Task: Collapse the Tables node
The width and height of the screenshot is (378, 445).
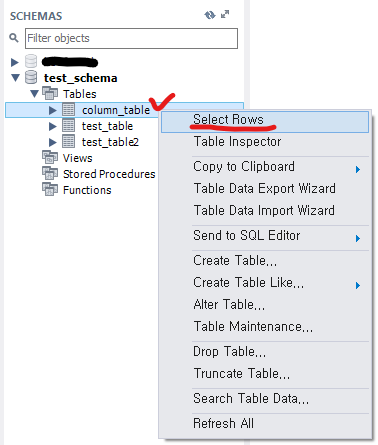Action: coord(34,94)
